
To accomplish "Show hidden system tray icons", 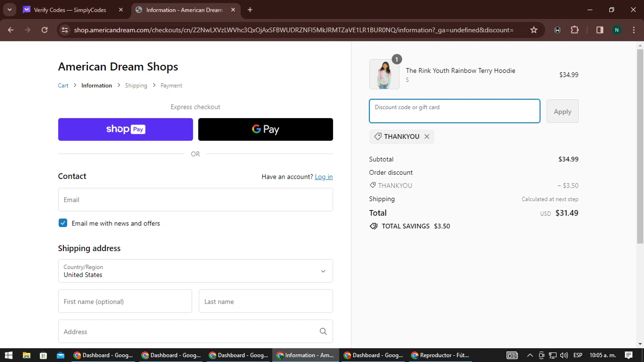I will (530, 355).
